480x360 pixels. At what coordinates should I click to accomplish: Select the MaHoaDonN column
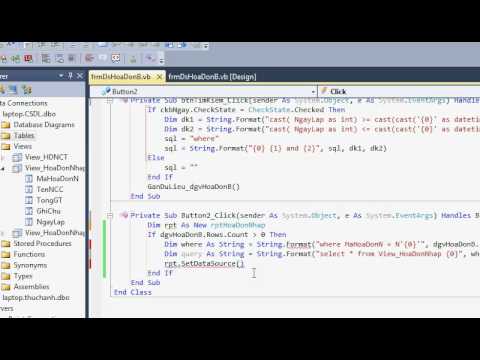click(x=58, y=179)
